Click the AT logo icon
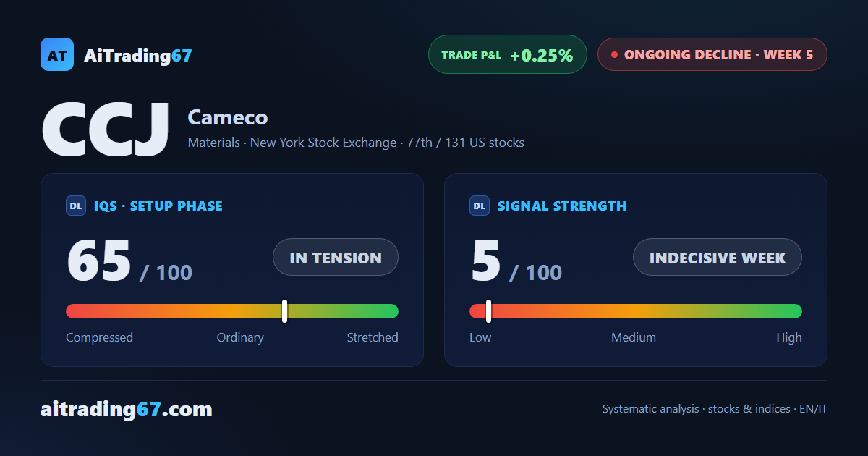The height and width of the screenshot is (456, 868). tap(57, 54)
